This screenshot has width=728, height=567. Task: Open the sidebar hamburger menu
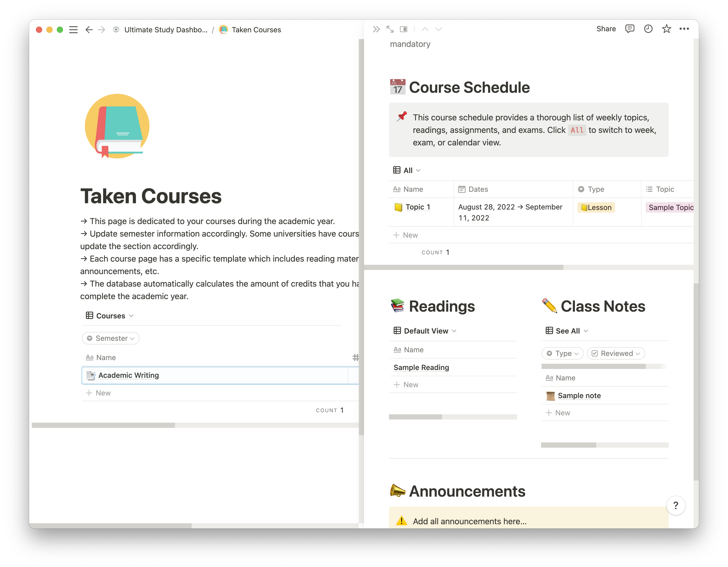[73, 30]
